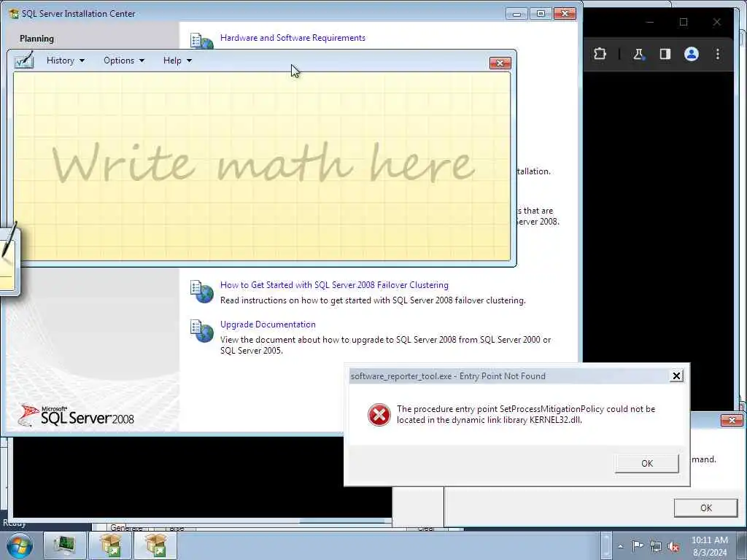This screenshot has height=560, width=747.
Task: Open the History menu in Math Input Panel
Action: coord(65,61)
